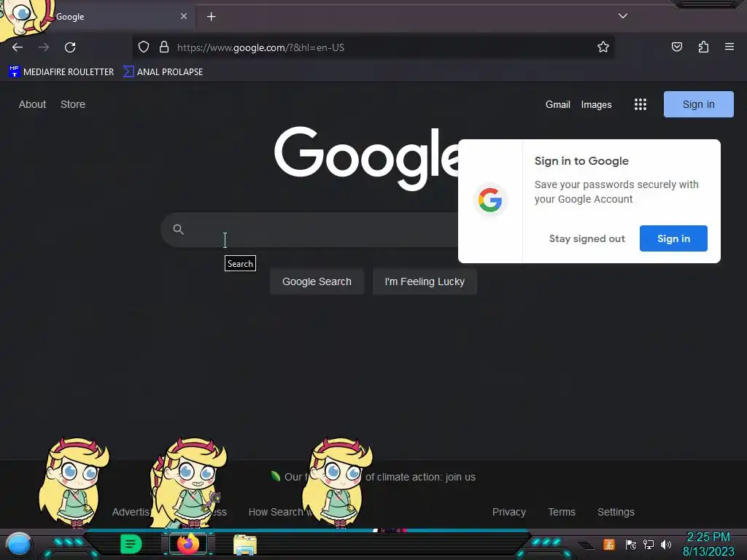Click Sign in inside the popup

pos(673,238)
